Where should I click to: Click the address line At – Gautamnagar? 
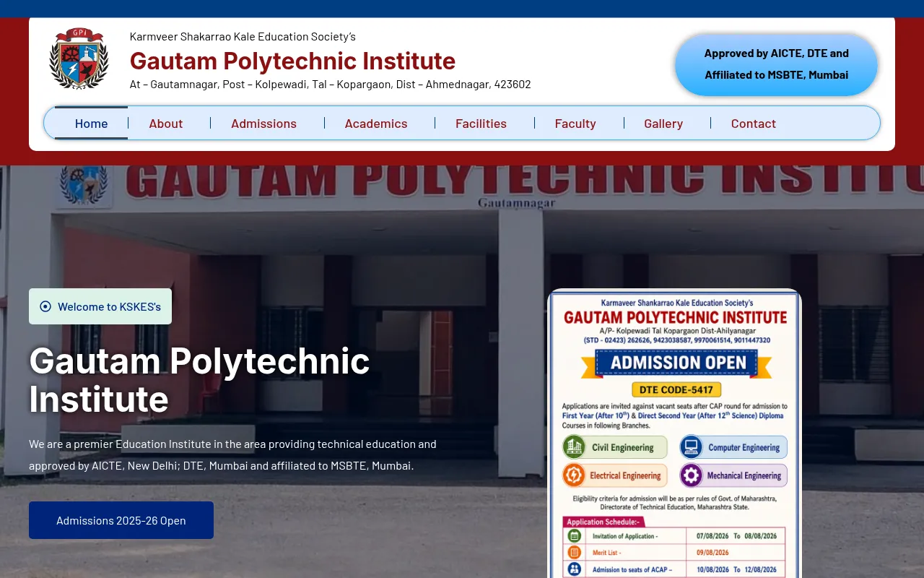(330, 85)
